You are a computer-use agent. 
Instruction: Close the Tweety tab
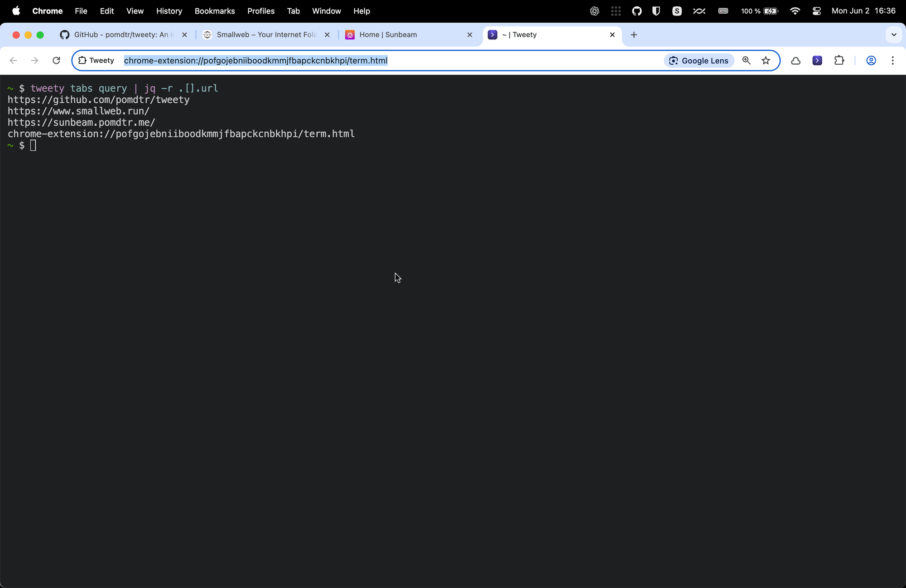click(612, 35)
